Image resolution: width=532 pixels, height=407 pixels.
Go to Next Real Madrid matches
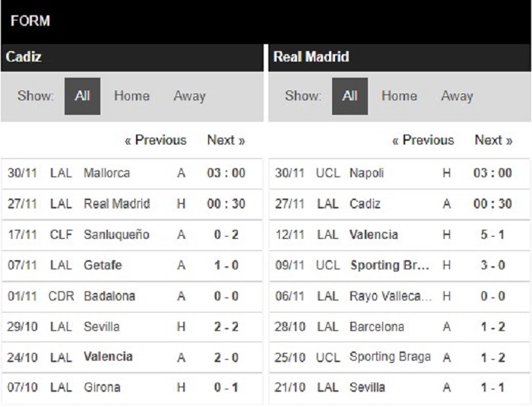[x=493, y=140]
